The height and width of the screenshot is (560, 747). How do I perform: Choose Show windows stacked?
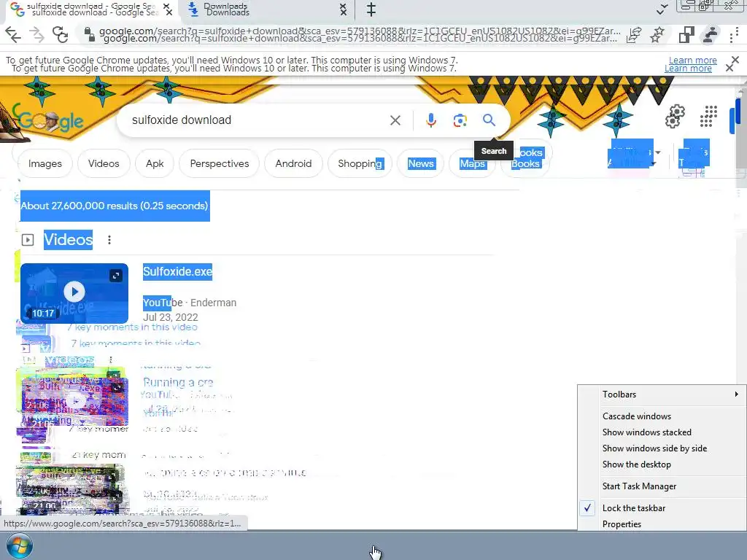646,432
